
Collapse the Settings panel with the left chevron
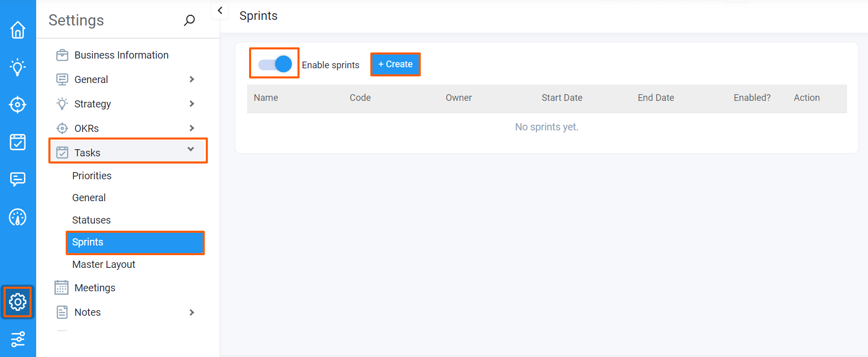tap(220, 10)
